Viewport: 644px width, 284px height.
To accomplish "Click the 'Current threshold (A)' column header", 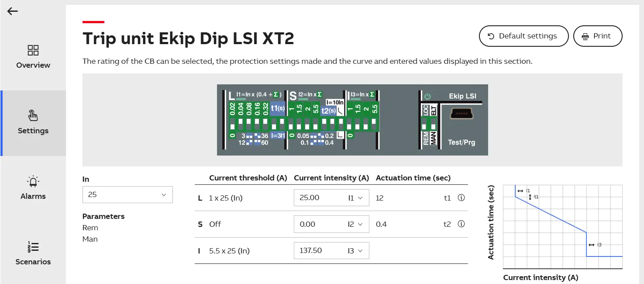I will [x=248, y=178].
